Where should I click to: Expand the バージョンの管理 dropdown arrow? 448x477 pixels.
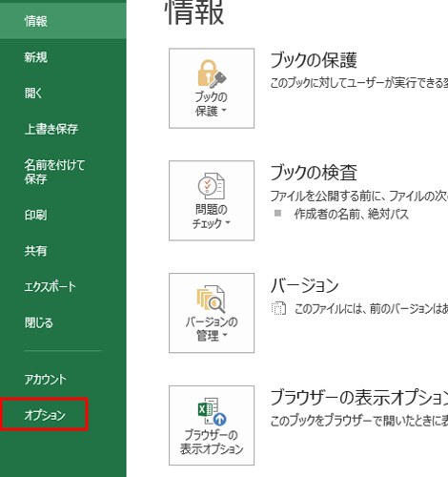(x=225, y=335)
